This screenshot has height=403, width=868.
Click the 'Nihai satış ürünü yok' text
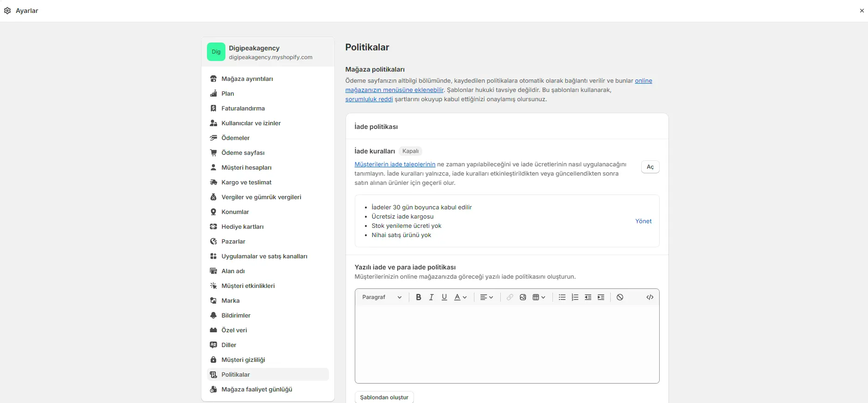pos(401,235)
